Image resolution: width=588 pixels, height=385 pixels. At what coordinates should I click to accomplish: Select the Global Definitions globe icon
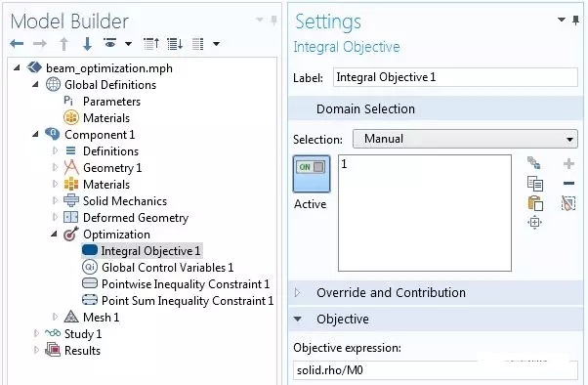[x=53, y=84]
